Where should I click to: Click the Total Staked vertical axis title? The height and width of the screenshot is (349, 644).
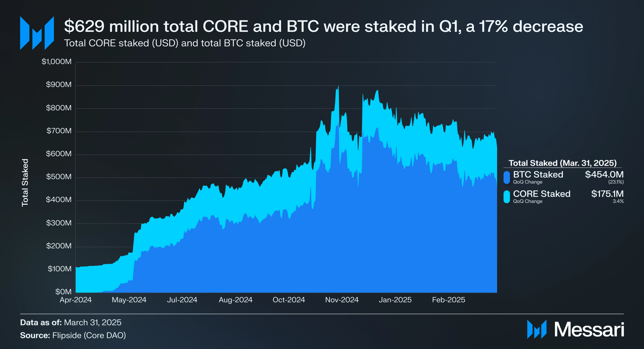coord(25,183)
